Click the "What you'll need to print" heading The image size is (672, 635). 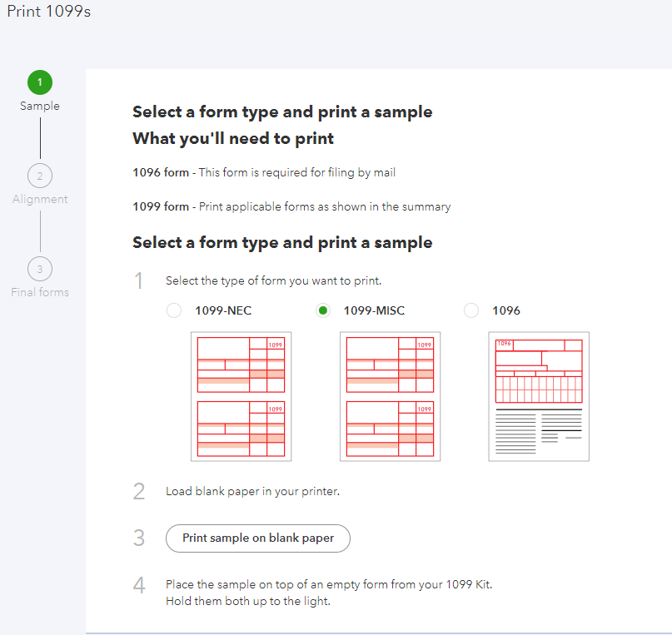233,138
